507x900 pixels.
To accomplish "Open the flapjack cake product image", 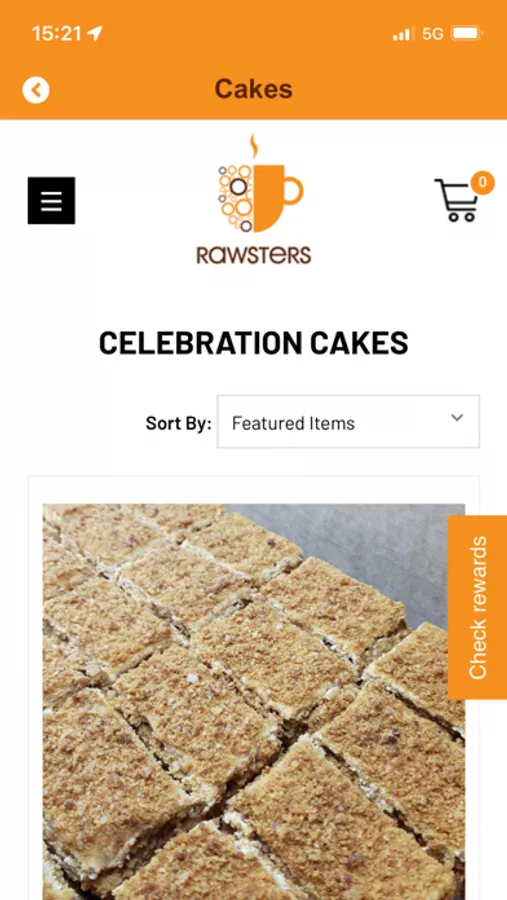I will 254,701.
